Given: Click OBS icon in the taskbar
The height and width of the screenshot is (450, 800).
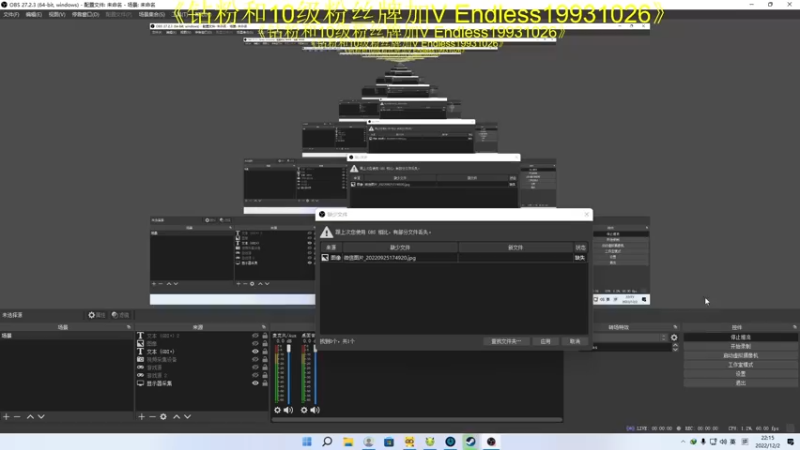Looking at the screenshot, I should pyautogui.click(x=491, y=441).
